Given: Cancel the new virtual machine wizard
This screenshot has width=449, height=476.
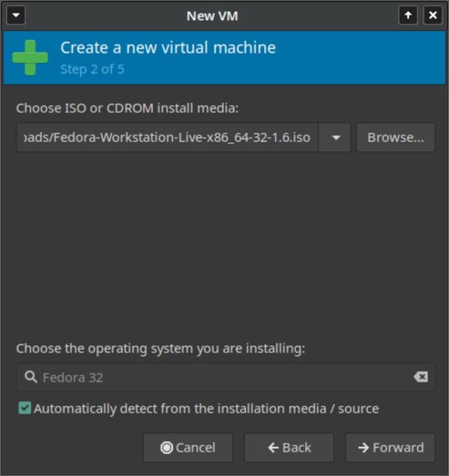Looking at the screenshot, I should [188, 447].
